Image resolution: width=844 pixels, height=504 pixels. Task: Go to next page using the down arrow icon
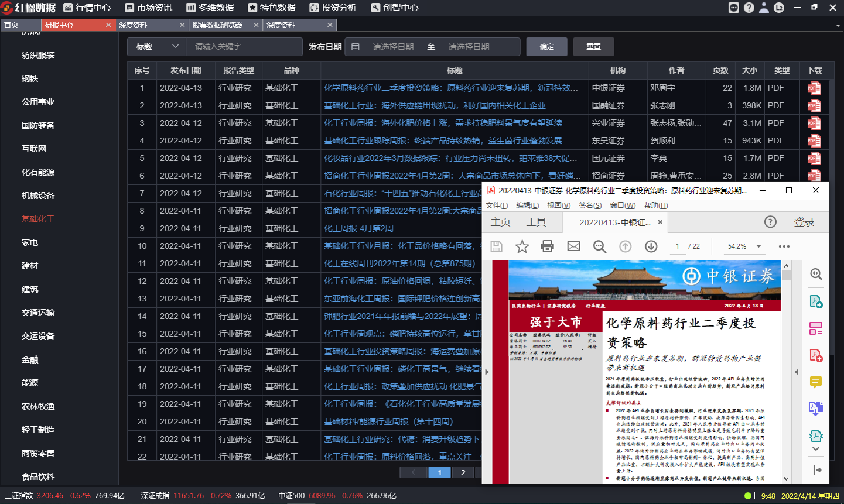(651, 246)
